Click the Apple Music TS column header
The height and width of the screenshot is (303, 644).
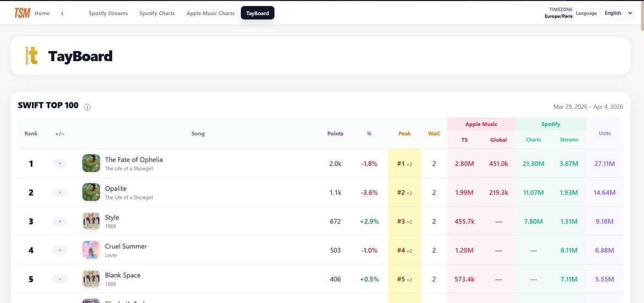[464, 139]
